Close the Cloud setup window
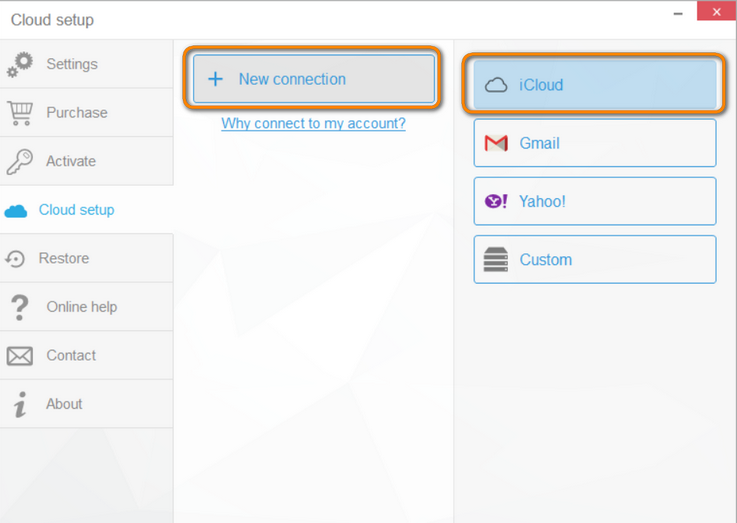737x523 pixels. click(716, 12)
